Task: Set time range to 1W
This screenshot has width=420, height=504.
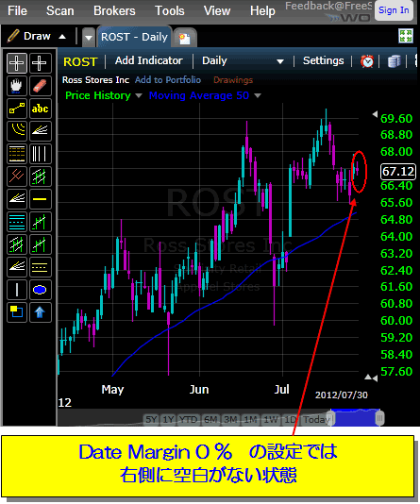Action: click(x=271, y=419)
